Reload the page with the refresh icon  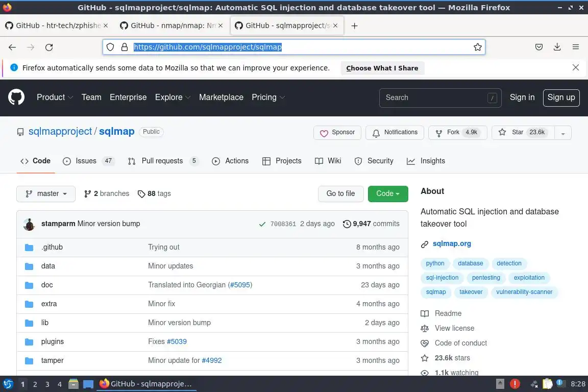pos(49,47)
